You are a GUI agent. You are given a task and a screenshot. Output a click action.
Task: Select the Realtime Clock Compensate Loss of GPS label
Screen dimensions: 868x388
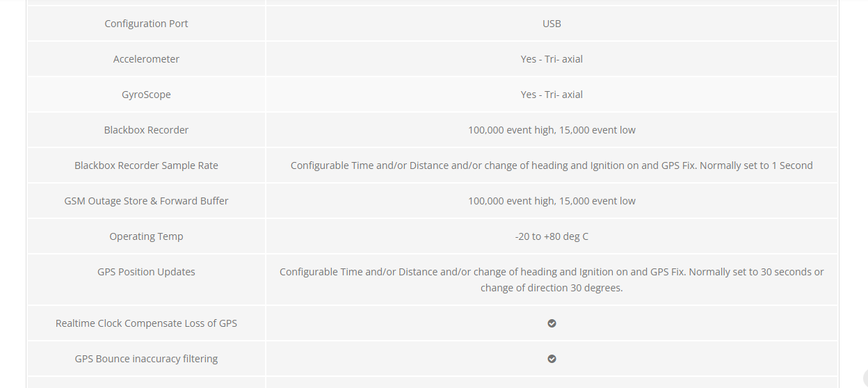pos(146,323)
